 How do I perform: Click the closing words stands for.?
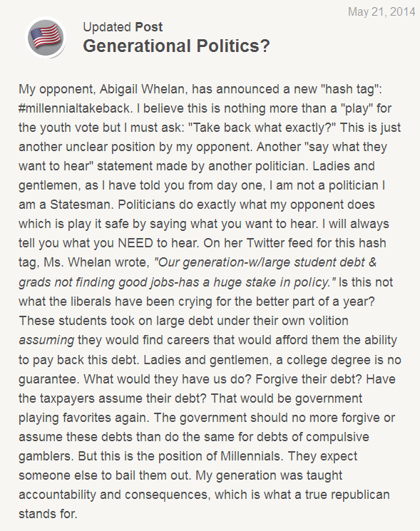coord(48,514)
